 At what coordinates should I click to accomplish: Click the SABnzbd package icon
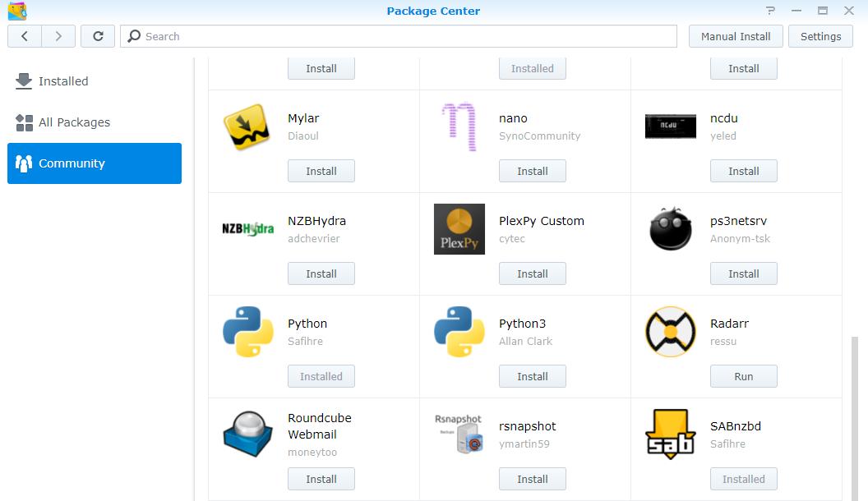670,434
